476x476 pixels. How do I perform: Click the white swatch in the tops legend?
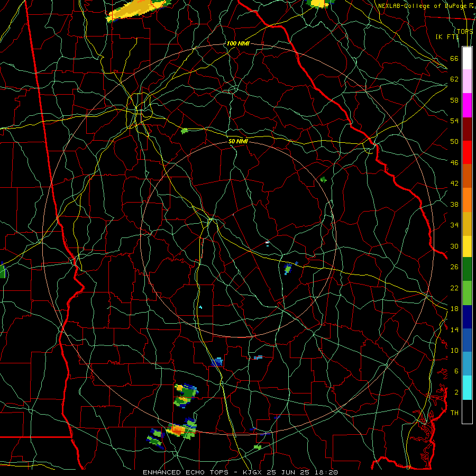(467, 58)
